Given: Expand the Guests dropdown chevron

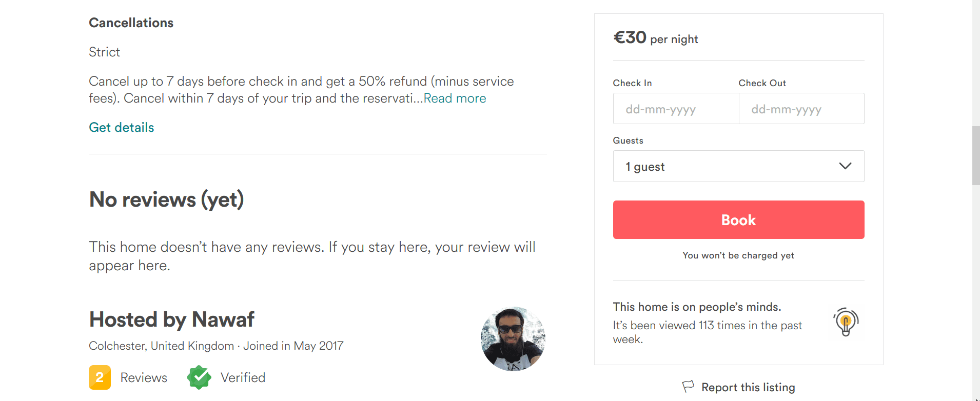Looking at the screenshot, I should click(845, 166).
